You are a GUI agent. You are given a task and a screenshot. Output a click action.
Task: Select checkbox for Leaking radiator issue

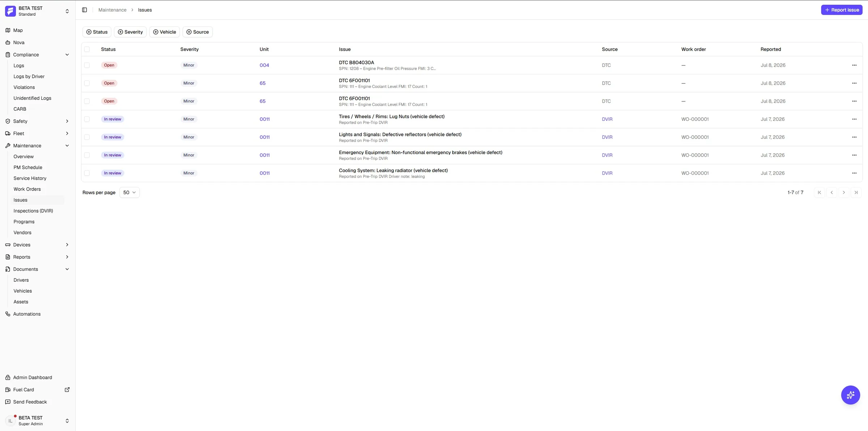(87, 173)
